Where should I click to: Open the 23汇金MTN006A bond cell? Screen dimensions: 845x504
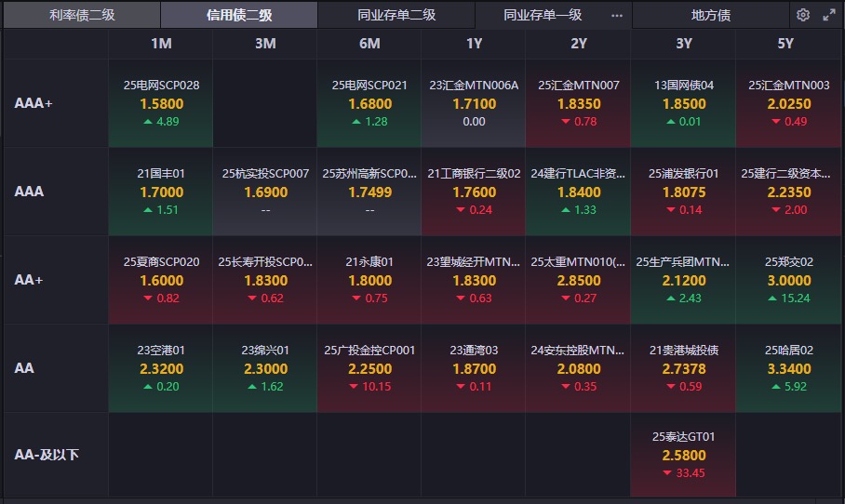tap(474, 103)
